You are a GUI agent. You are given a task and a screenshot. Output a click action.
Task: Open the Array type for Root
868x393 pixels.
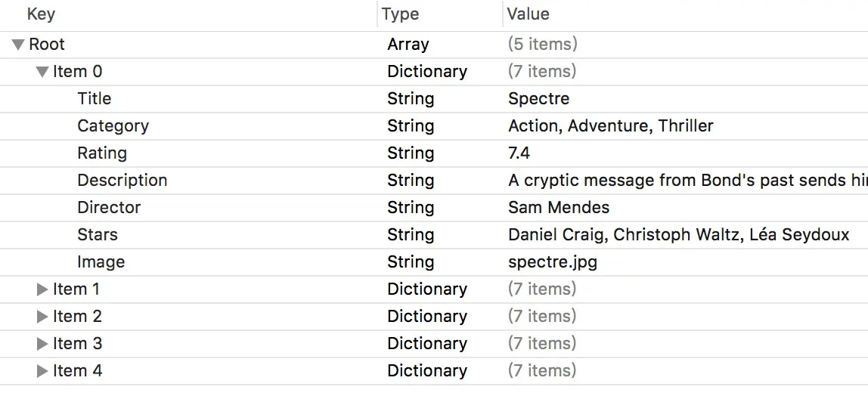tap(408, 45)
